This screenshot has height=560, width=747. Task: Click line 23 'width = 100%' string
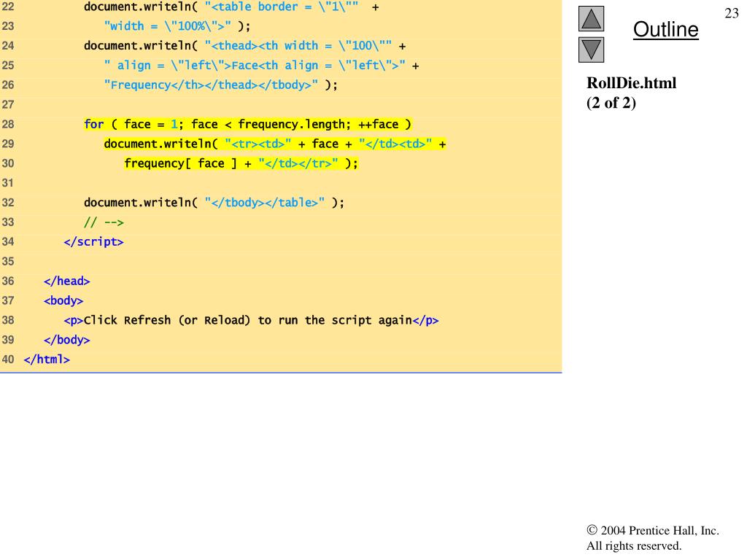(x=168, y=26)
